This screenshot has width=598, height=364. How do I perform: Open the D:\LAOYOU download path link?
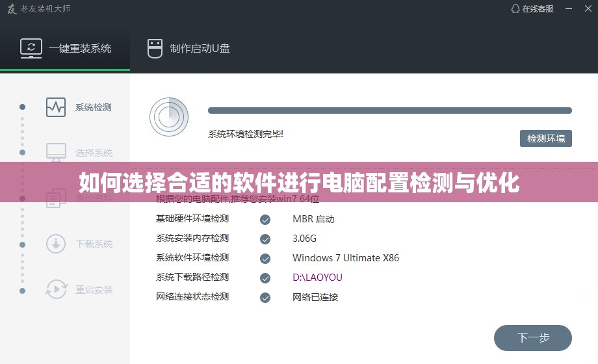click(x=317, y=278)
